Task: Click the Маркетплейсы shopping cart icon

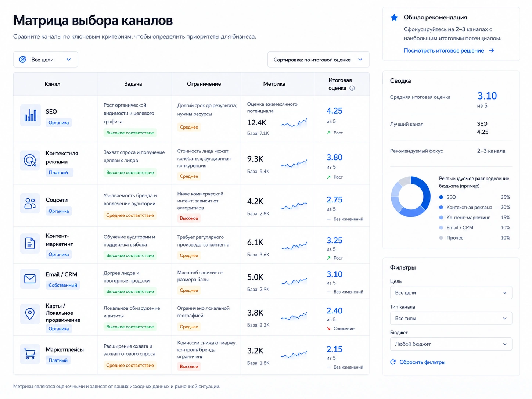Action: pyautogui.click(x=30, y=354)
